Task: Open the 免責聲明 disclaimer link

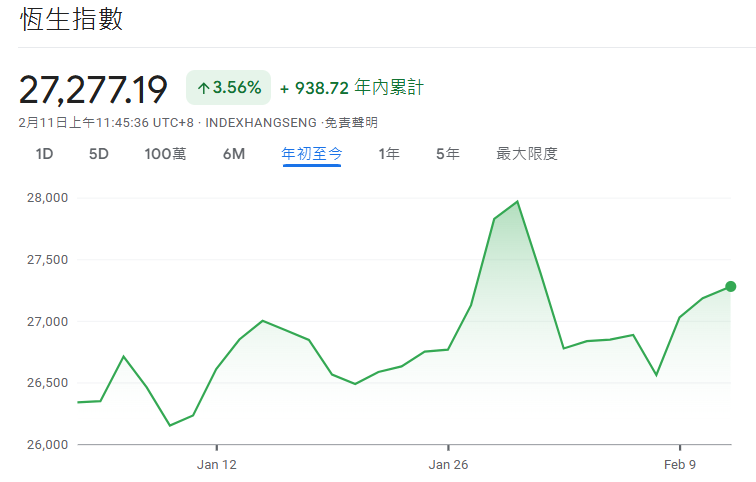Action: pyautogui.click(x=351, y=122)
